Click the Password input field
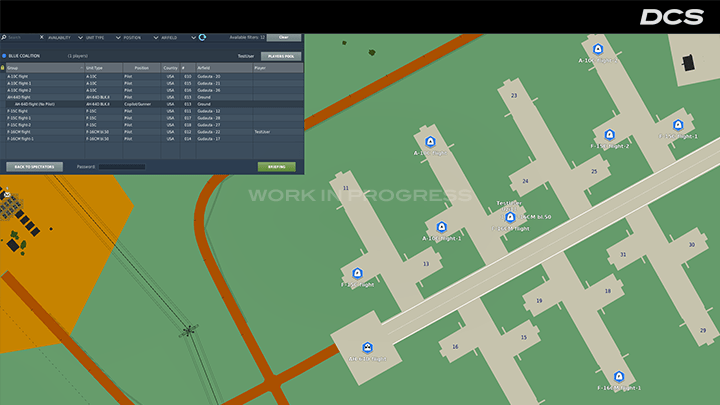720x405 pixels. 121,166
